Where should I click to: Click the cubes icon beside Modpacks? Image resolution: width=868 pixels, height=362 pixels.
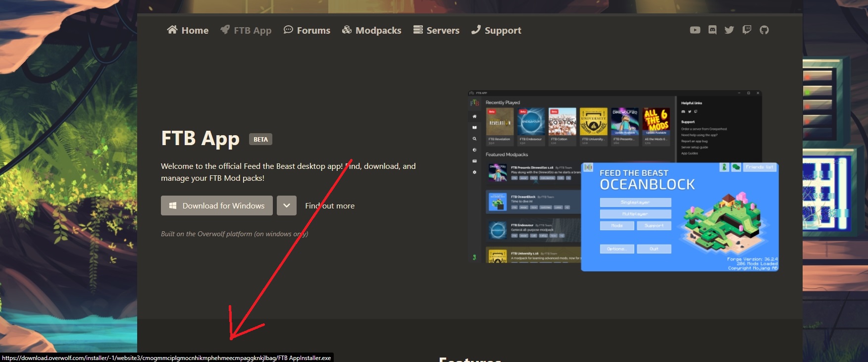(347, 30)
